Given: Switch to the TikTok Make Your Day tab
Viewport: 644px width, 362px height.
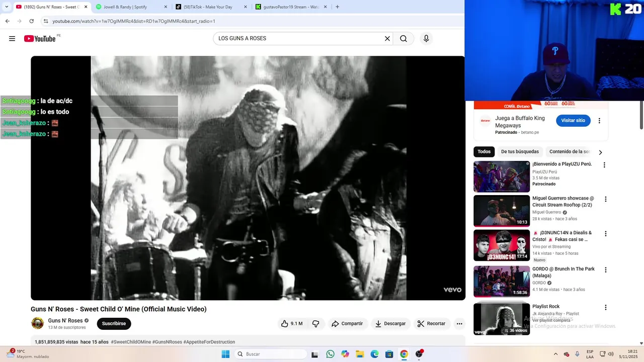Looking at the screenshot, I should point(211,7).
